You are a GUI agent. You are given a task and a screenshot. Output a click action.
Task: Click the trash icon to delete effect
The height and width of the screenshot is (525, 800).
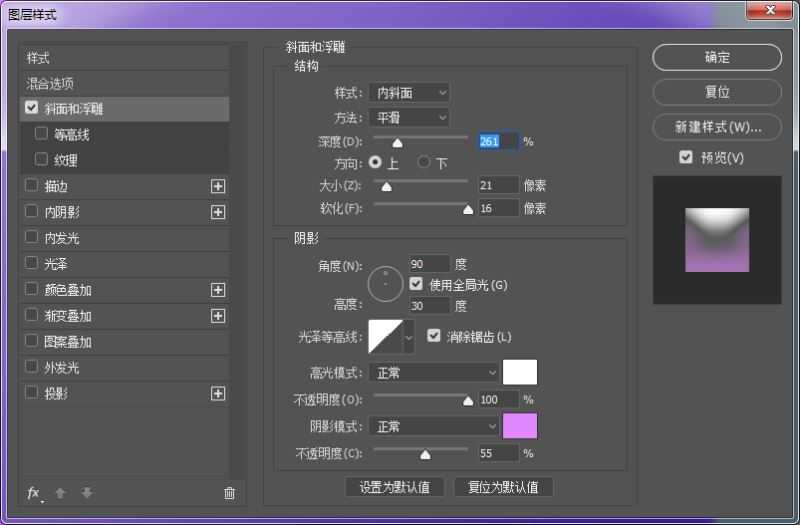pyautogui.click(x=229, y=493)
